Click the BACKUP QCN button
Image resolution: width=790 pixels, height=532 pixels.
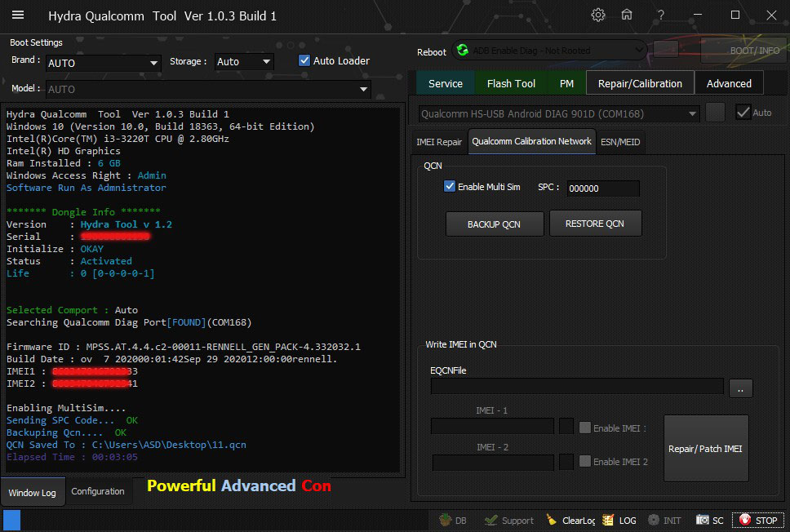pyautogui.click(x=495, y=224)
